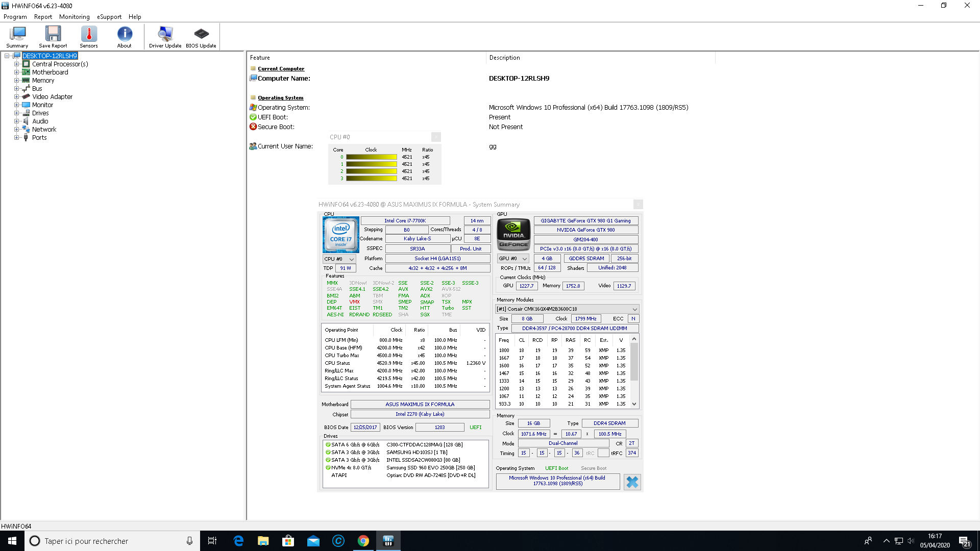This screenshot has width=980, height=551.
Task: Open the Monitoring menu
Action: click(74, 17)
